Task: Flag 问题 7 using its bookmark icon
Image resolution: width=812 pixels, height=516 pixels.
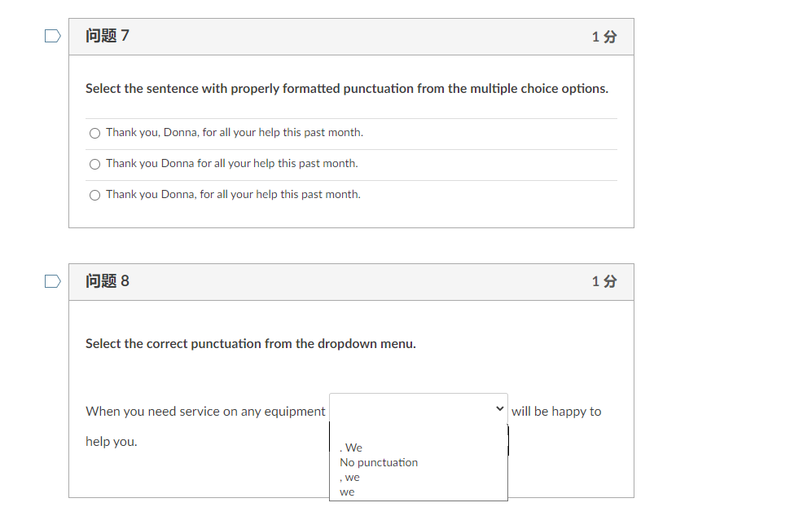Action: pos(52,36)
